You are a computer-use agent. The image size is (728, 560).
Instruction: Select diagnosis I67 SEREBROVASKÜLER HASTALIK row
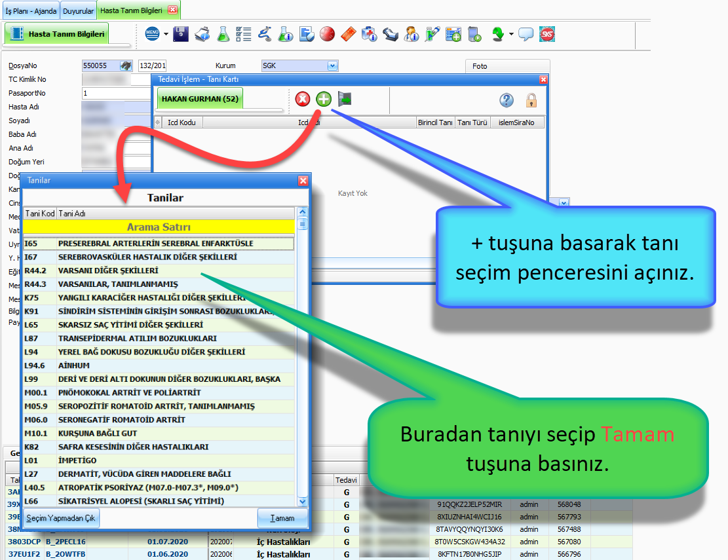coord(159,257)
